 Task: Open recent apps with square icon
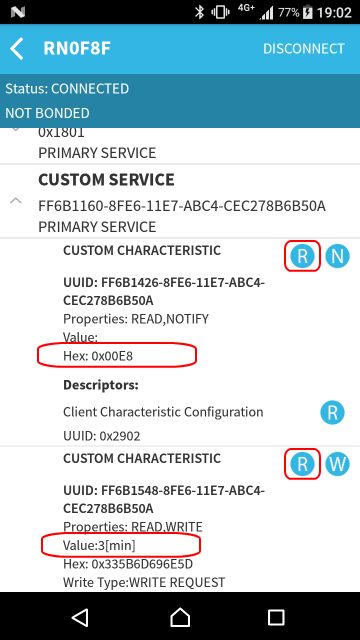[276, 617]
